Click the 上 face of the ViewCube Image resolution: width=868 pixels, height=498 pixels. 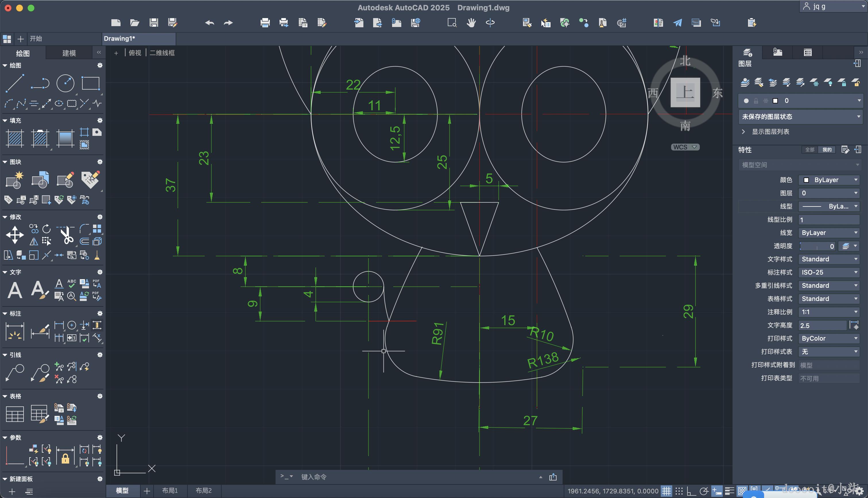click(x=685, y=92)
